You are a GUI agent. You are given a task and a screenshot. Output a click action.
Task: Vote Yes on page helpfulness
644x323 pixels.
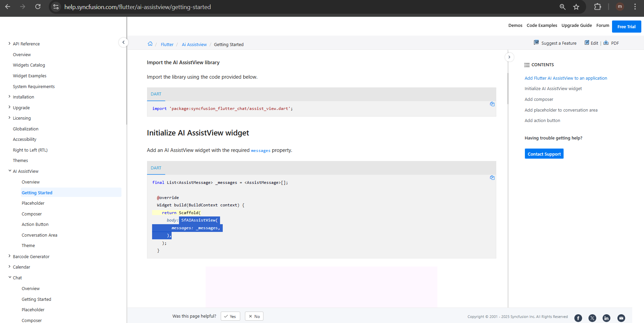(230, 316)
